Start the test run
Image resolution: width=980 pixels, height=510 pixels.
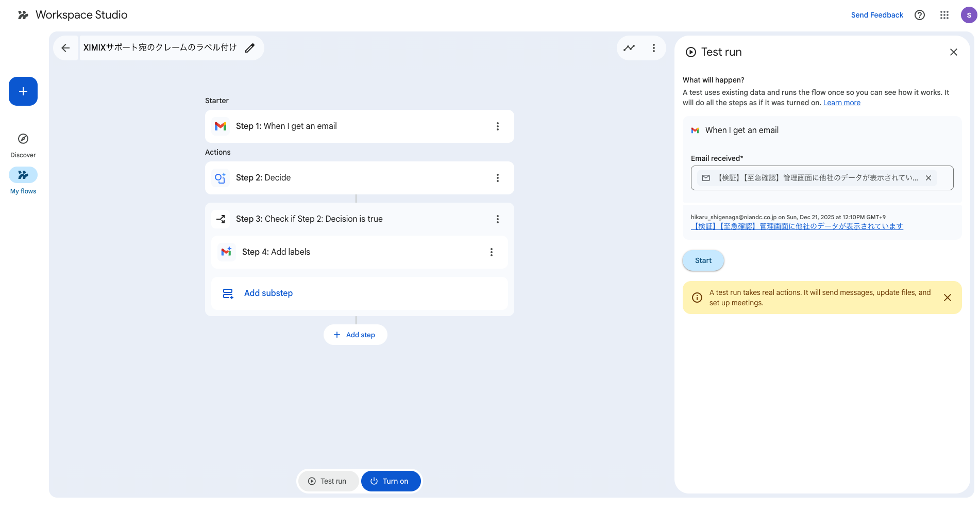pyautogui.click(x=703, y=260)
